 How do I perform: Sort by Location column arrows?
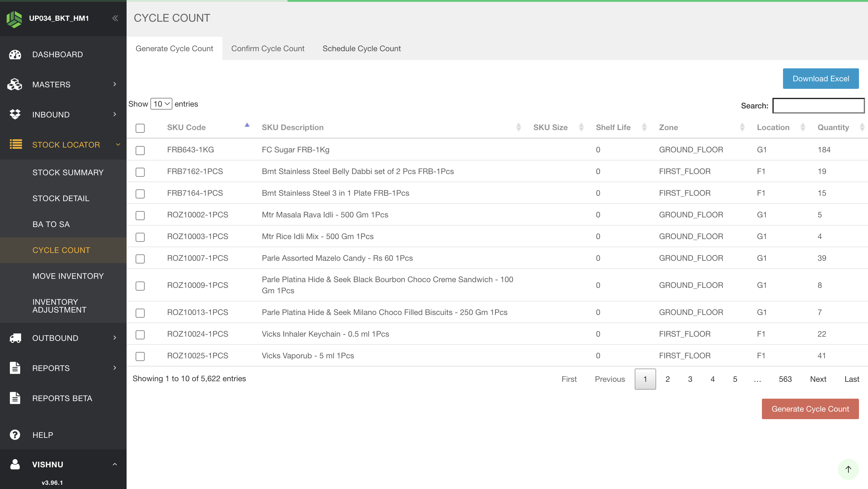pos(803,127)
